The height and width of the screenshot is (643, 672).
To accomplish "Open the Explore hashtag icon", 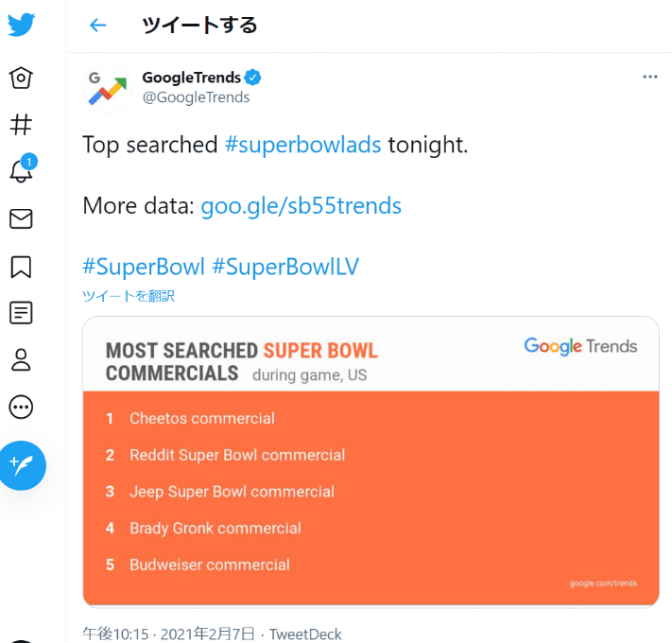I will (21, 124).
